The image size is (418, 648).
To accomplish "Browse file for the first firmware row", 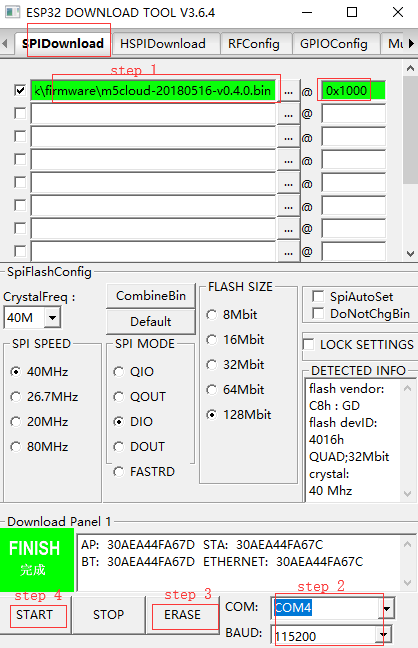I will coord(289,91).
